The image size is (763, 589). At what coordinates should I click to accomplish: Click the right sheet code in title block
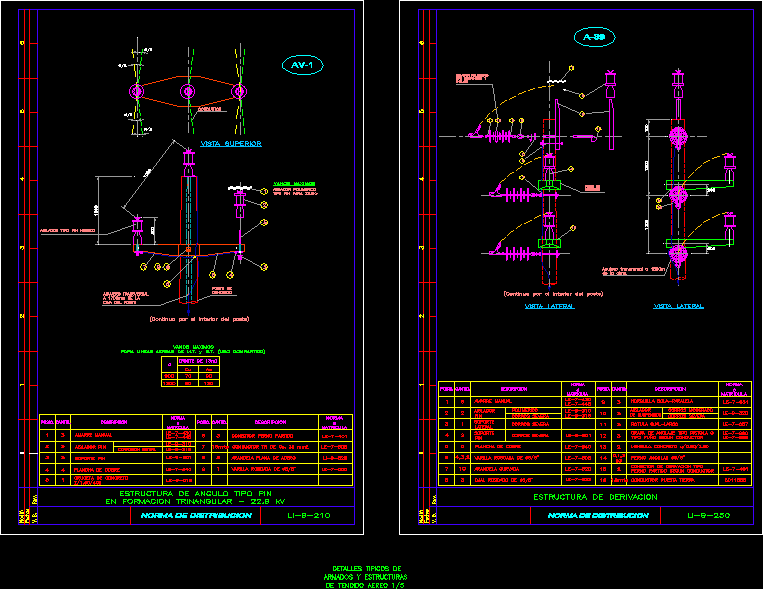(708, 515)
